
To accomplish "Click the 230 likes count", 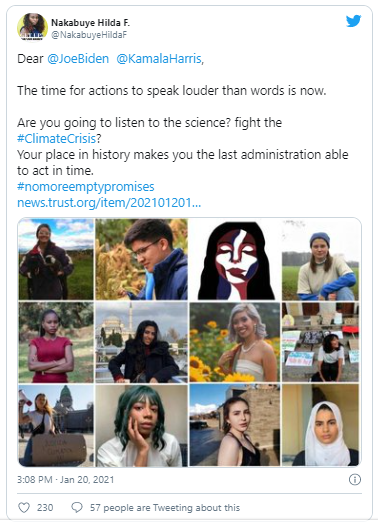I will point(45,508).
